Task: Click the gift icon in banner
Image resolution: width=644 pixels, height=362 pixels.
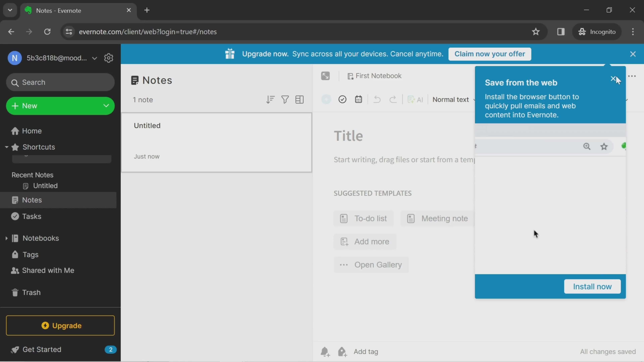Action: (229, 54)
